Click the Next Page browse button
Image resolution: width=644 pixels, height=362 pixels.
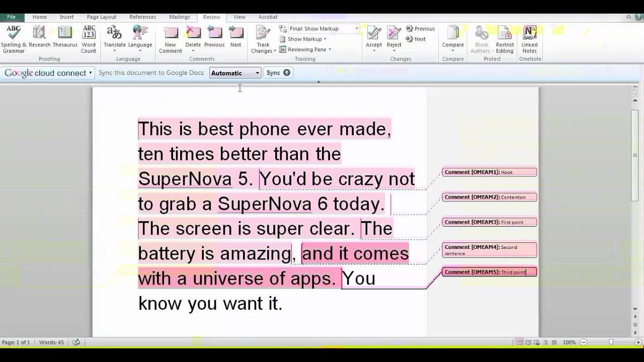635,332
